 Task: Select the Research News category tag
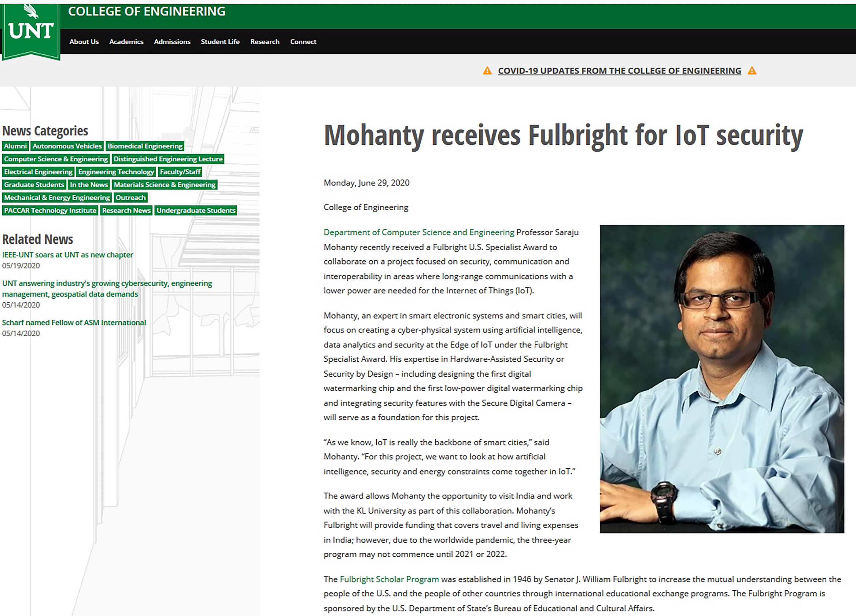[127, 210]
